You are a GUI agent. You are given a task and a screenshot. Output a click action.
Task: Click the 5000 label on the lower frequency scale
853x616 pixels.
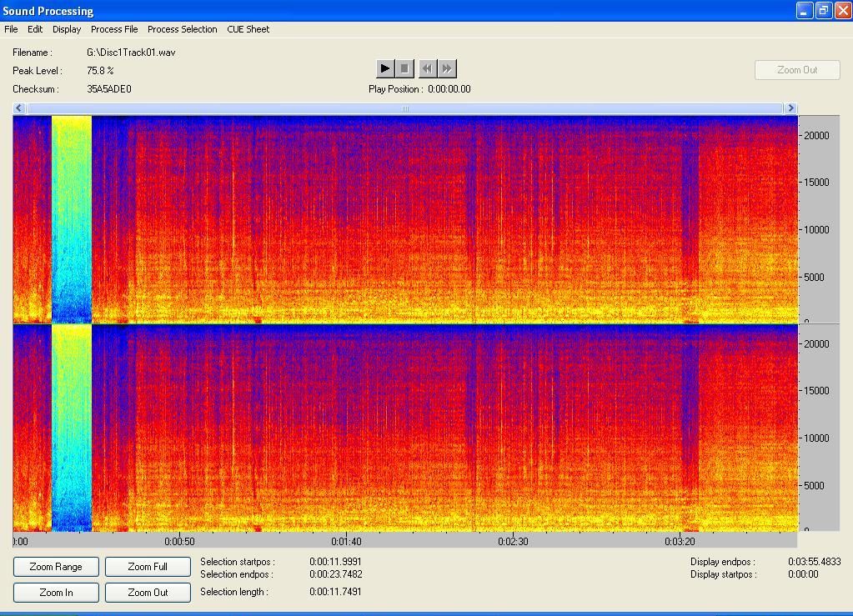point(814,485)
